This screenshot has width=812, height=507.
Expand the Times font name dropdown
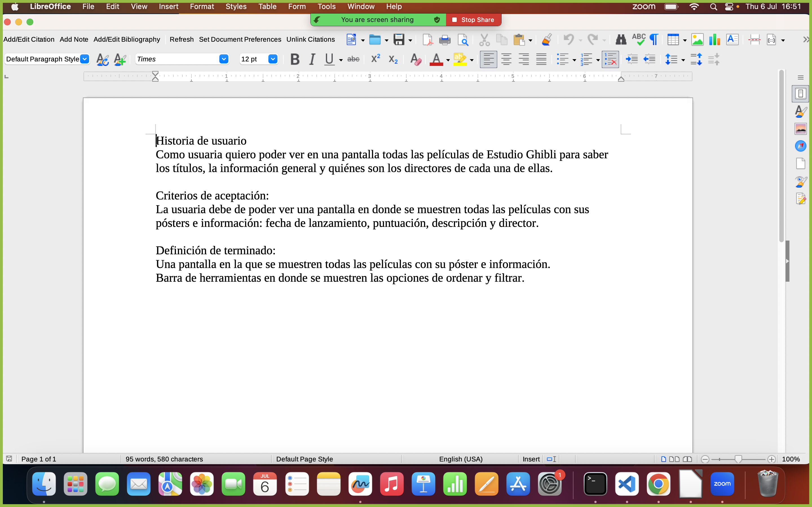click(224, 59)
